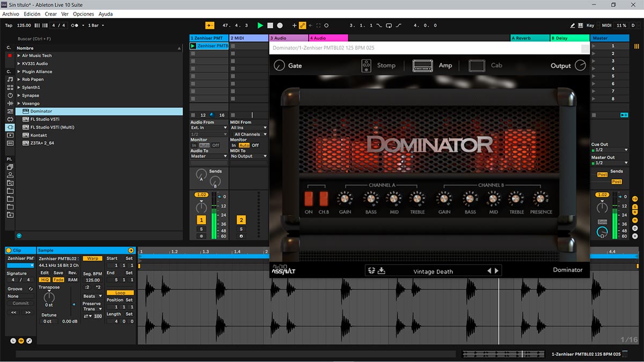The width and height of the screenshot is (644, 362).
Task: Toggle the CH.B channel switch on the amp
Action: [324, 199]
